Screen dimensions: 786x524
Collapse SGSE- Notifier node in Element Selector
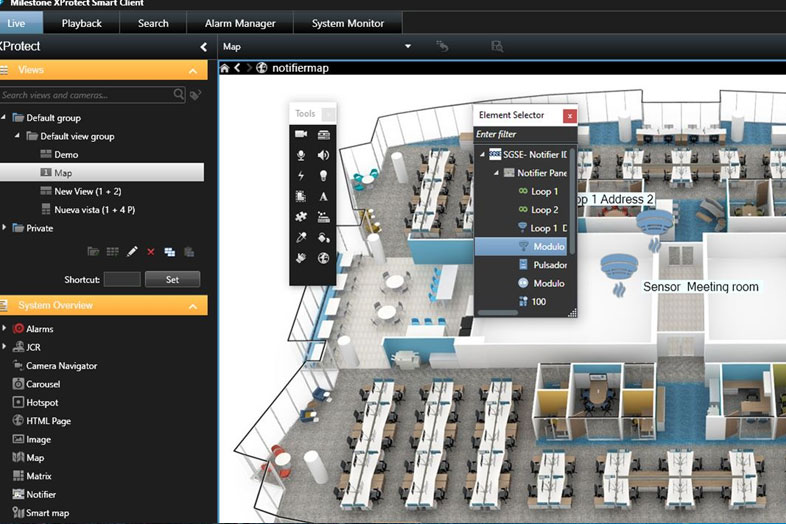[482, 154]
